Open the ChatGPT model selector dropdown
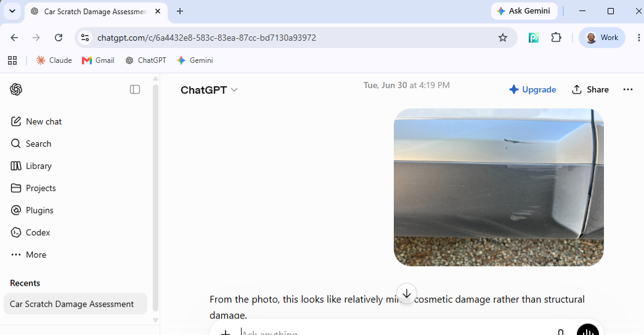Image resolution: width=644 pixels, height=335 pixels. coord(209,90)
